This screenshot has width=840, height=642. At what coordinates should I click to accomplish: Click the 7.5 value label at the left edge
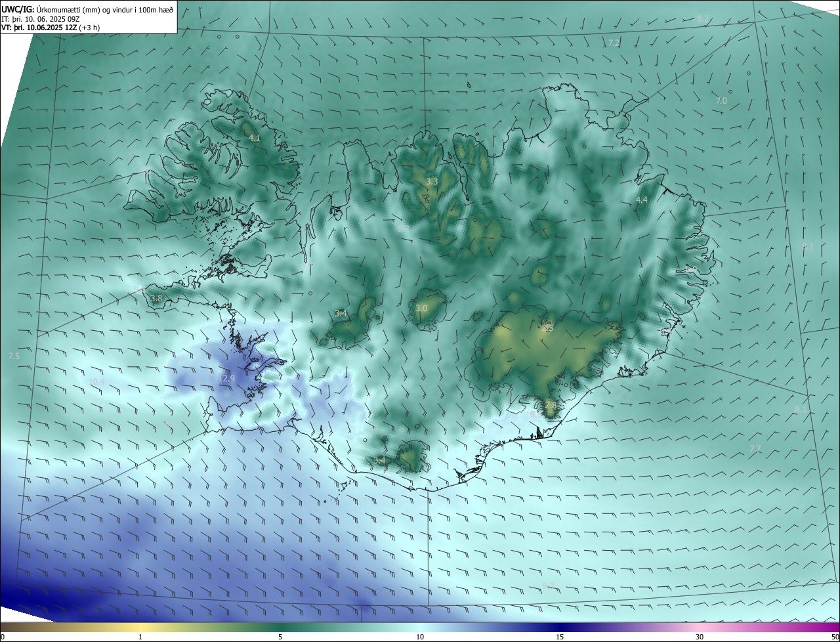[14, 356]
